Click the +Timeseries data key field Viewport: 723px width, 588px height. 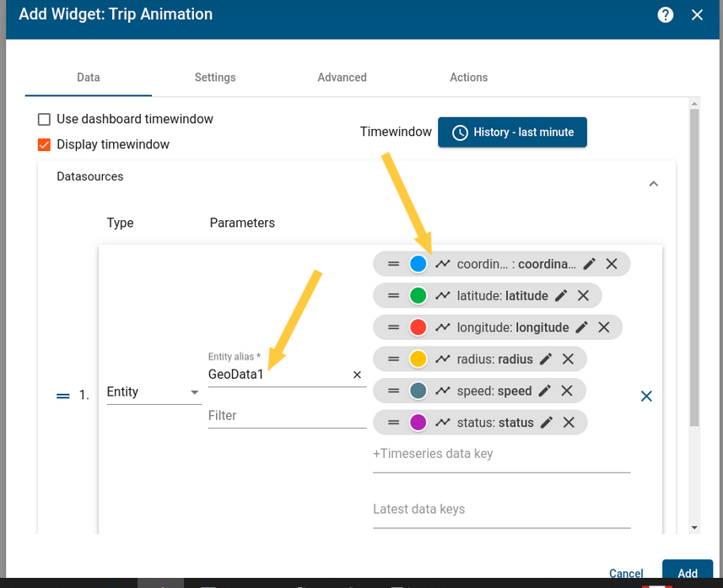[x=434, y=454]
